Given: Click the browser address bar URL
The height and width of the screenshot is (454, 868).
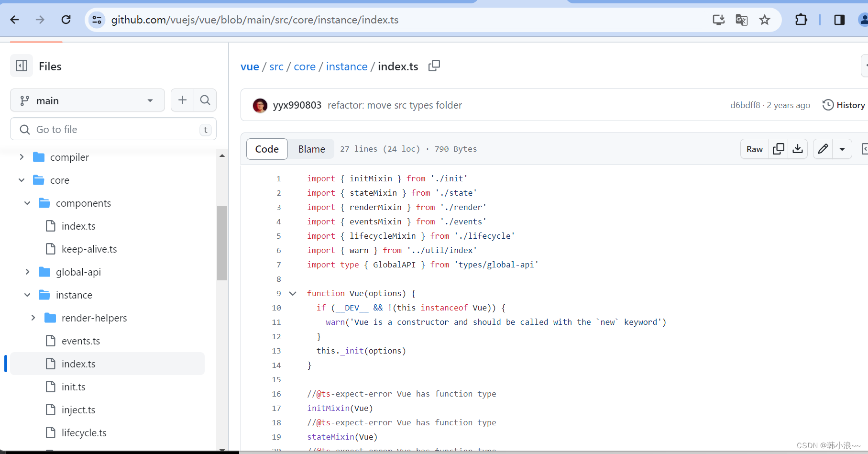Looking at the screenshot, I should point(254,20).
